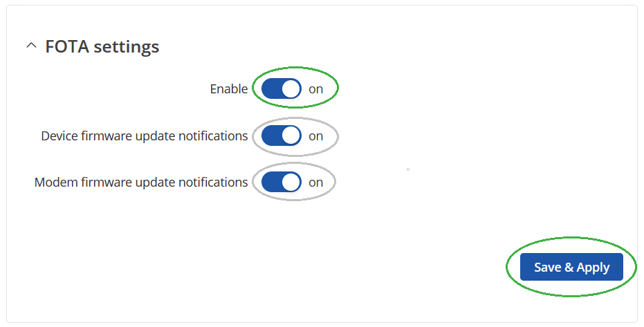Click the upward caret next to FOTA
Image resolution: width=644 pixels, height=327 pixels.
pos(31,46)
